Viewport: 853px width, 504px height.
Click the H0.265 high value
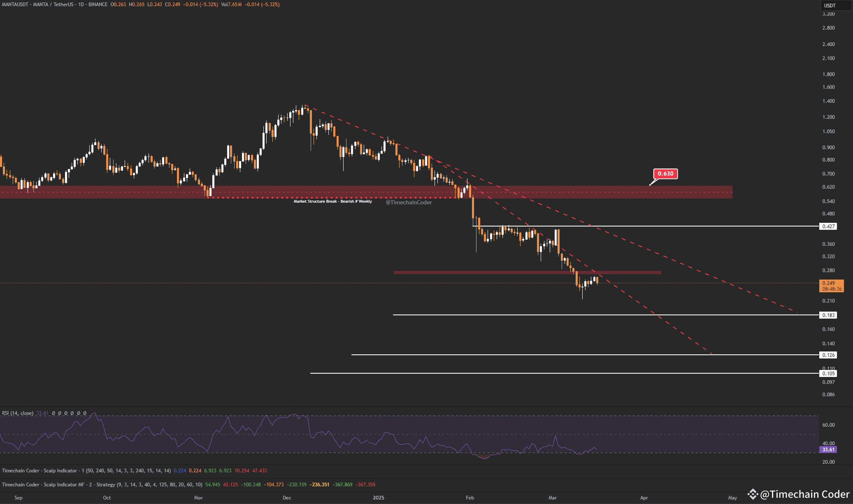click(x=137, y=5)
